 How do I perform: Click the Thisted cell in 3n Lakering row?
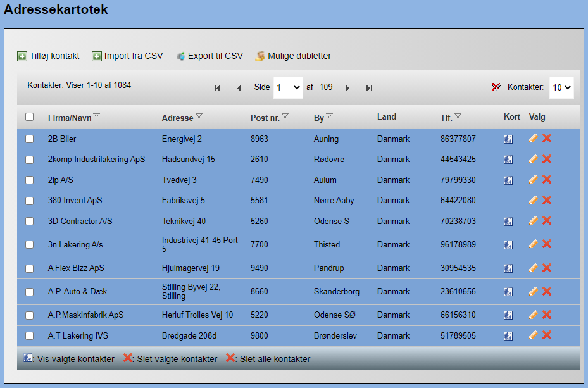[x=327, y=245]
